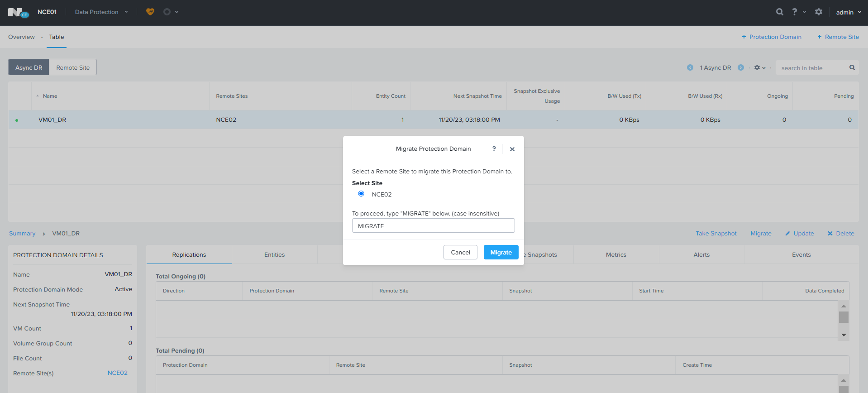Switch to Async DR toggle view

point(29,67)
